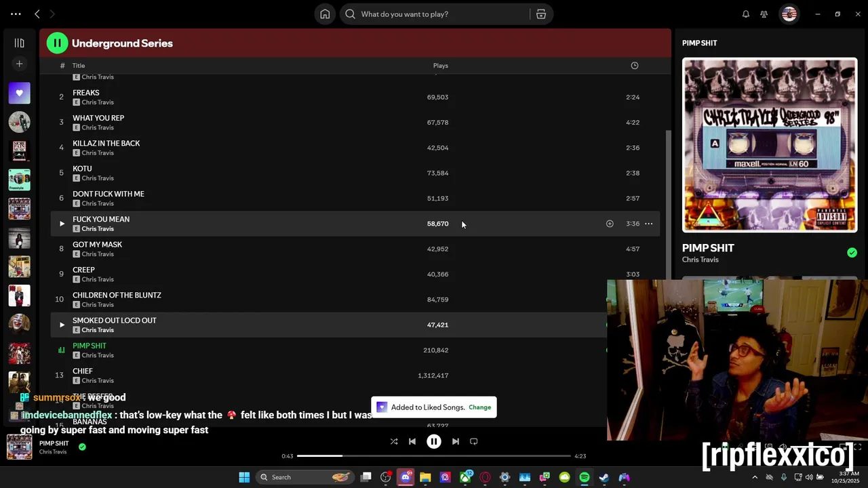Open Chris Travis link in the right panel
The width and height of the screenshot is (868, 488).
[x=701, y=260]
